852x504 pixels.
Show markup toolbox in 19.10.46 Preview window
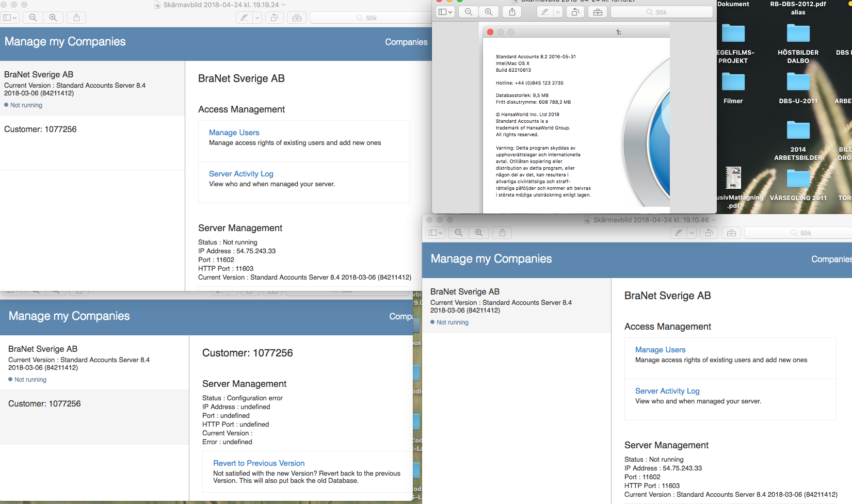731,233
